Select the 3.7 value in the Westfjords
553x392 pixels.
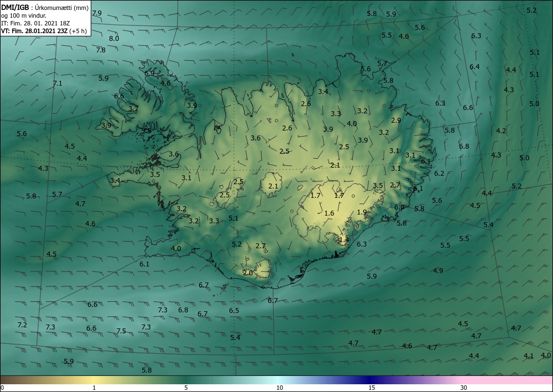[x=133, y=109]
